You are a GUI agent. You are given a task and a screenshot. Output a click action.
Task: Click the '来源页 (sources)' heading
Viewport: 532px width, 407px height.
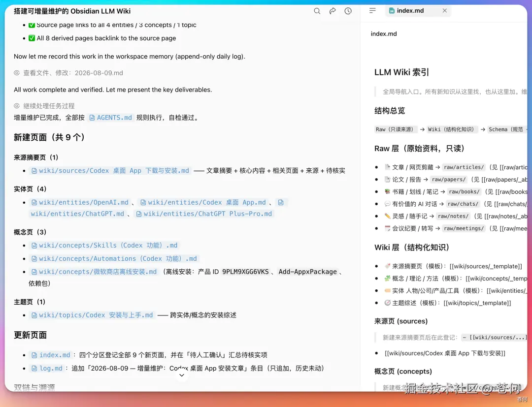pos(400,321)
